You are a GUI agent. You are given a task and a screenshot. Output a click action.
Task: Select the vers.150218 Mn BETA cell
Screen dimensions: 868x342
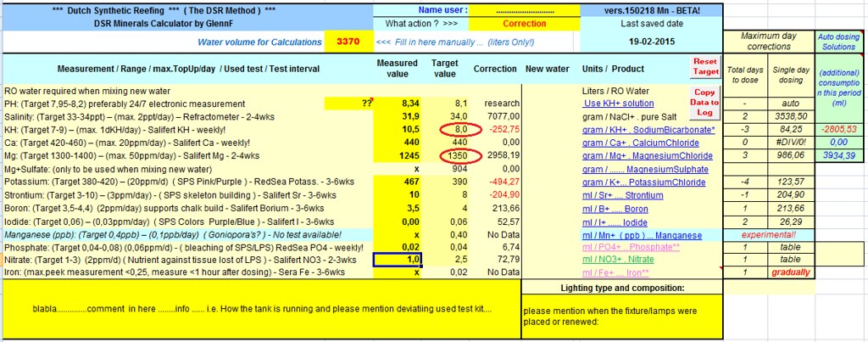click(x=652, y=10)
